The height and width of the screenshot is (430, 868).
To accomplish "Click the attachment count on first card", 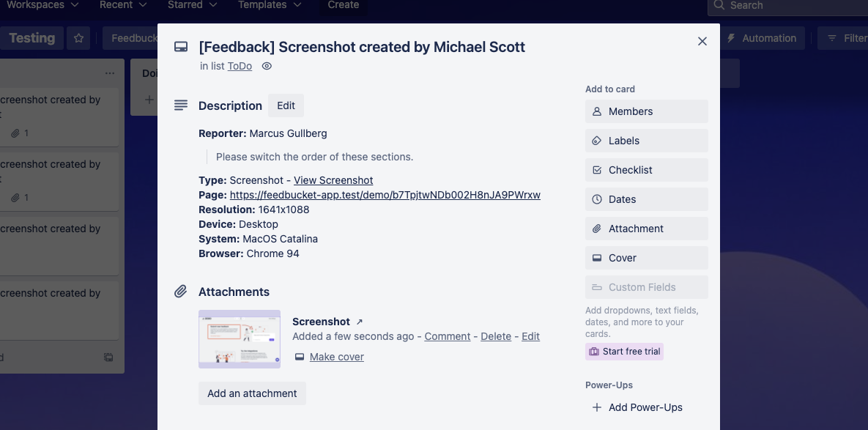I will pyautogui.click(x=19, y=133).
